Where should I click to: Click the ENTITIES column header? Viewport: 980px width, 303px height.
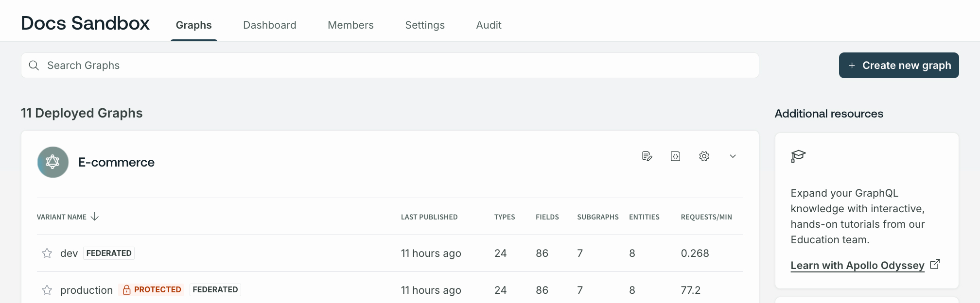(644, 217)
